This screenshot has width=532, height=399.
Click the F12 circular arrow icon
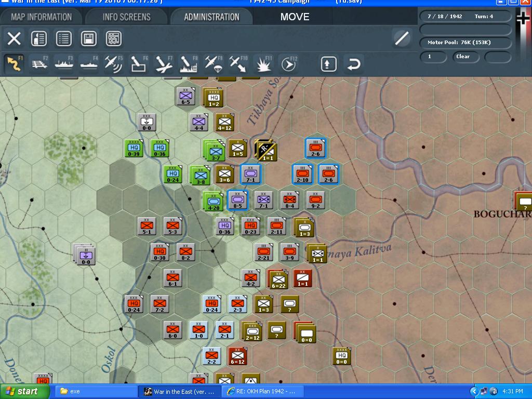point(289,64)
